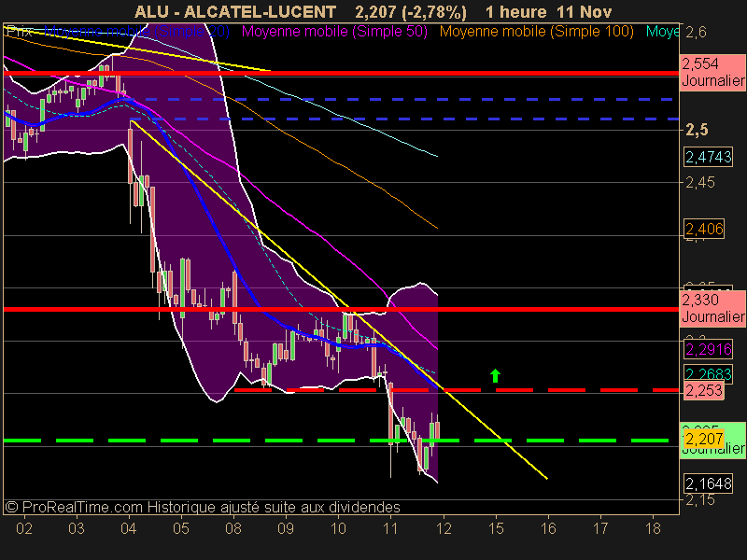Click date 15 on the time axis
Screen dimensions: 747x560
496,528
